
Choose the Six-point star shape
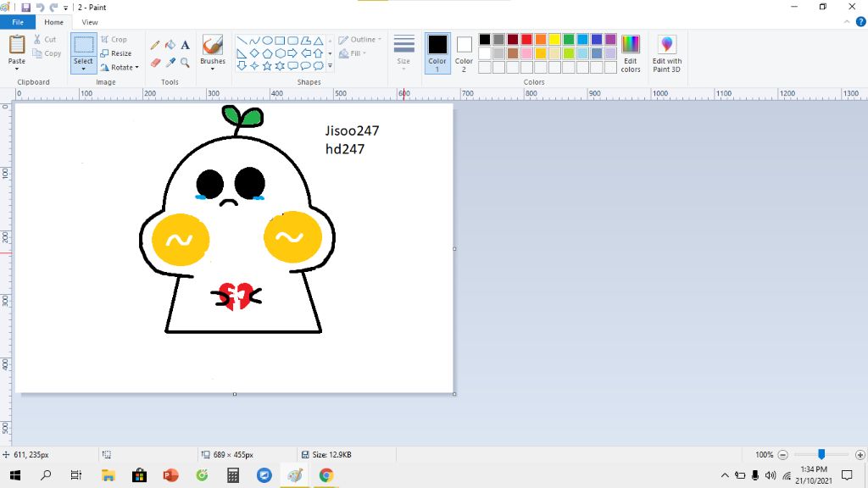point(280,66)
